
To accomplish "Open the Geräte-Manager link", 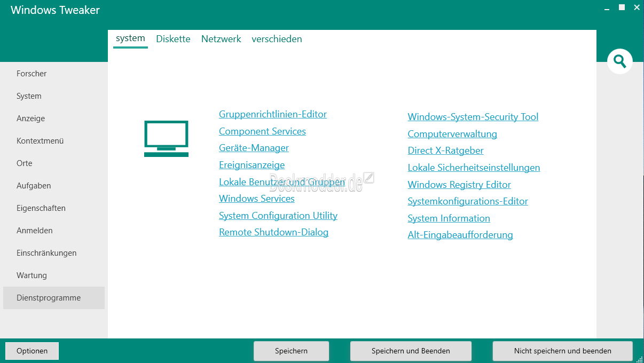I will (x=254, y=148).
